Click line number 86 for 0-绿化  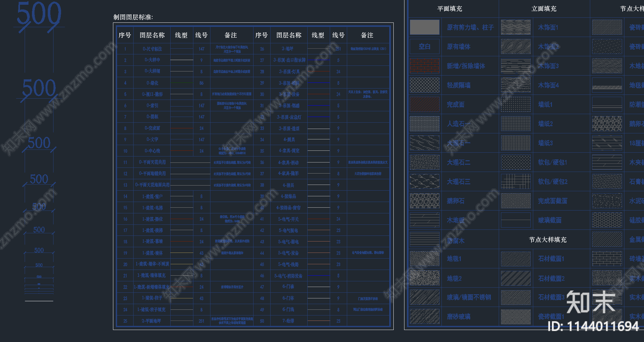(x=202, y=83)
